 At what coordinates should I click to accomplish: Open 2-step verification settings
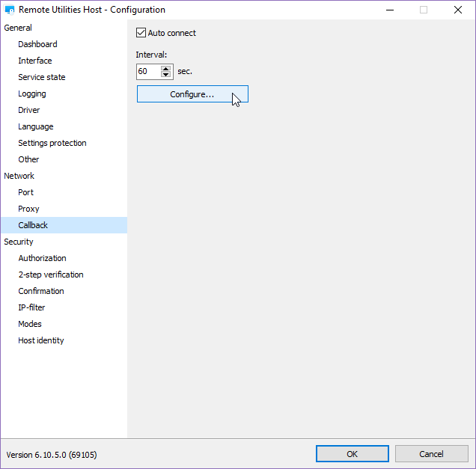pyautogui.click(x=51, y=275)
